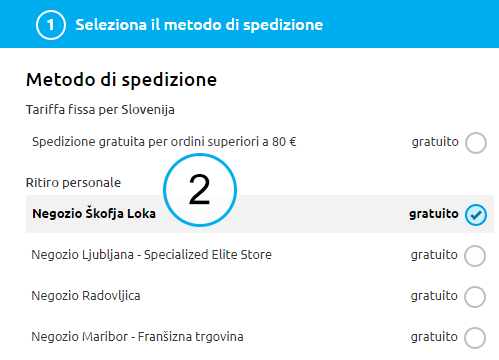Choose the Negozio Radovljica radio button

(475, 297)
